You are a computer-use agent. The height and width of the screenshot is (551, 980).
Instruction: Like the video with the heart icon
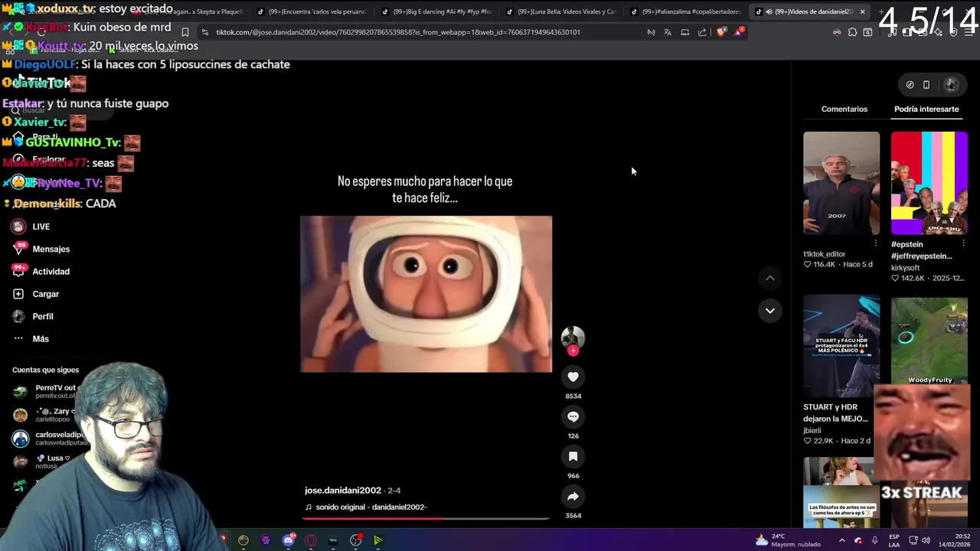click(x=573, y=377)
